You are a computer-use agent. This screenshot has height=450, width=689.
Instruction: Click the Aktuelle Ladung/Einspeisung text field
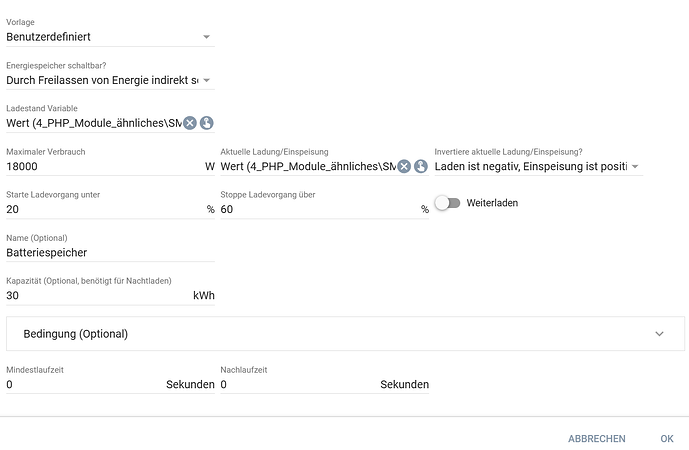click(307, 166)
